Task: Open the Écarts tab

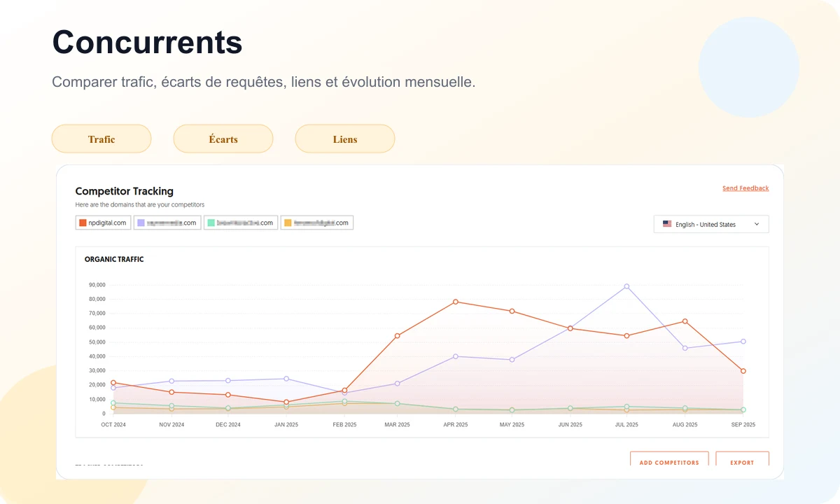Action: coord(223,139)
